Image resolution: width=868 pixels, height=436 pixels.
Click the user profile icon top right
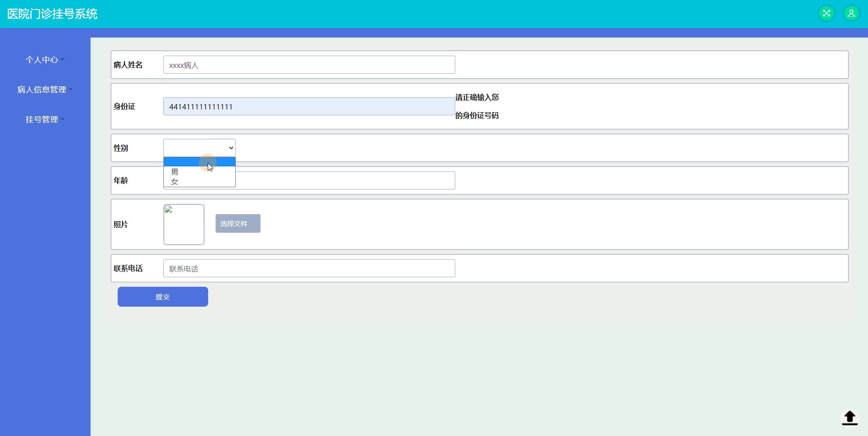[852, 13]
